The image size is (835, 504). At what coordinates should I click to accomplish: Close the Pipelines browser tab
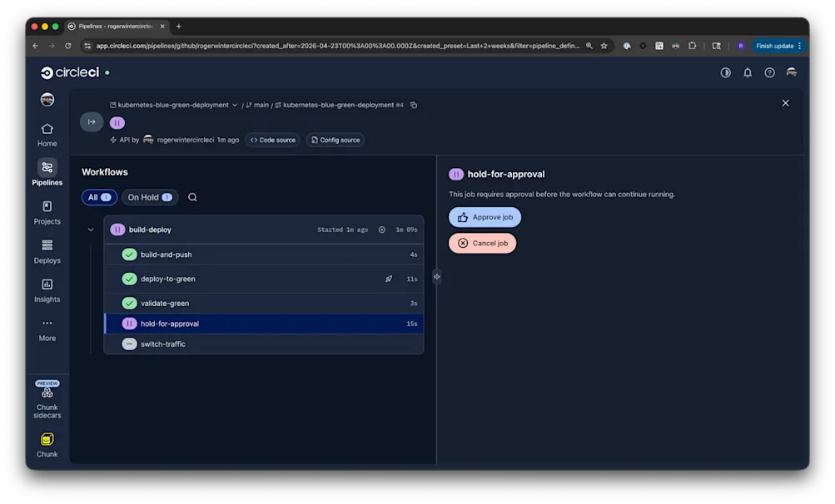(162, 26)
